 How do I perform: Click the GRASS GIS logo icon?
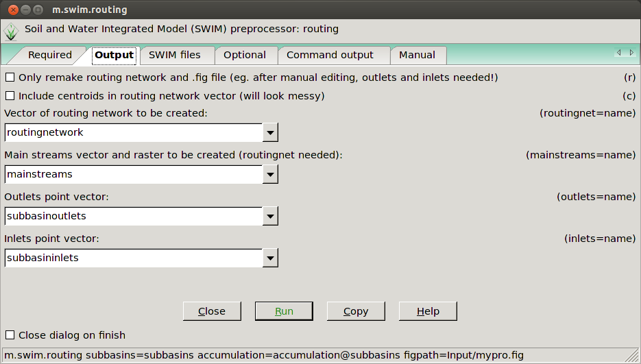[11, 31]
